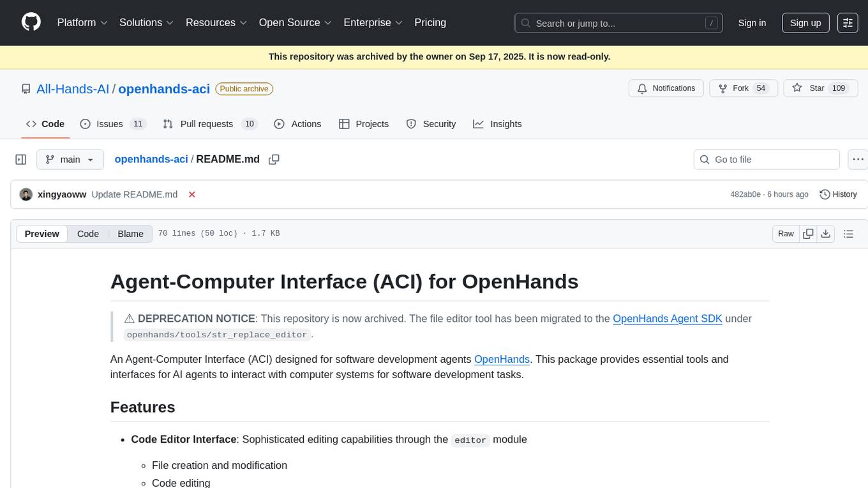Open the Pull requests tab

click(209, 124)
